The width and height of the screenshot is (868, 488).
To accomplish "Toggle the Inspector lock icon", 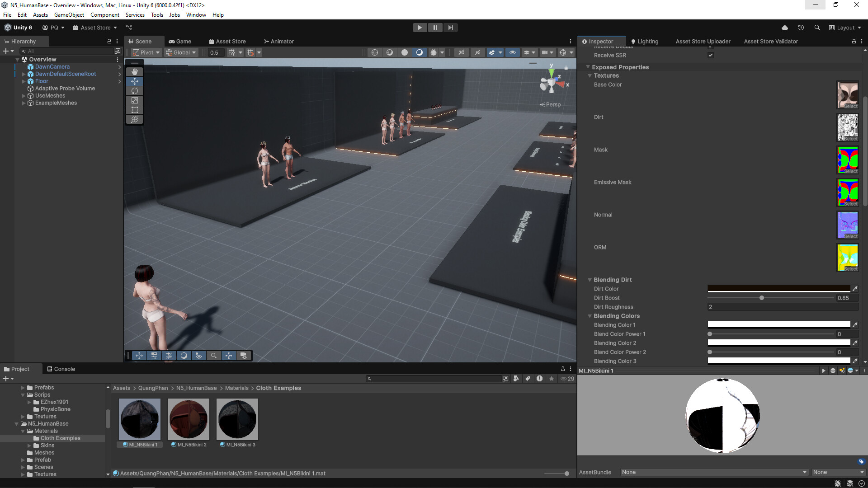I will tap(854, 41).
